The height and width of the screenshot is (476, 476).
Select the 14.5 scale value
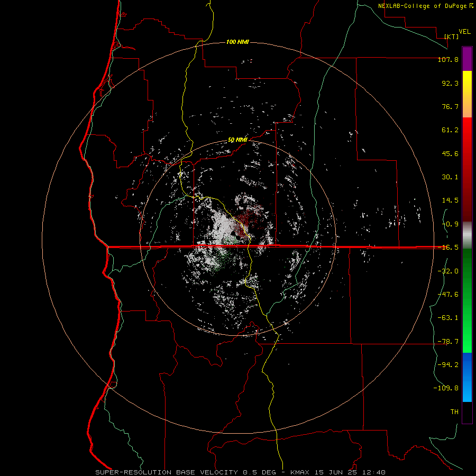450,200
